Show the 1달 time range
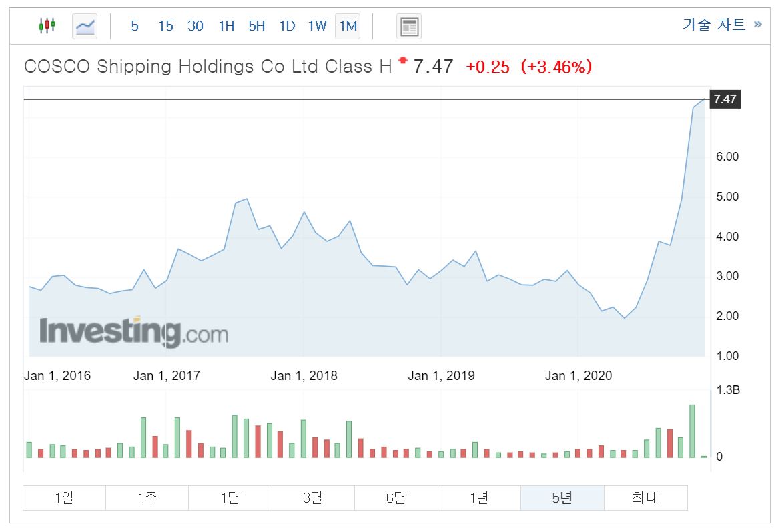 (x=230, y=498)
